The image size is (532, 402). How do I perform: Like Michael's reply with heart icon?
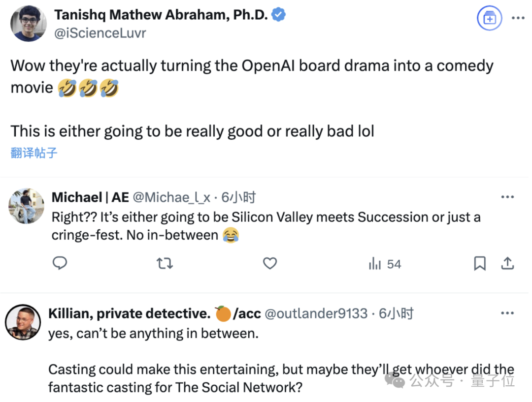(269, 264)
